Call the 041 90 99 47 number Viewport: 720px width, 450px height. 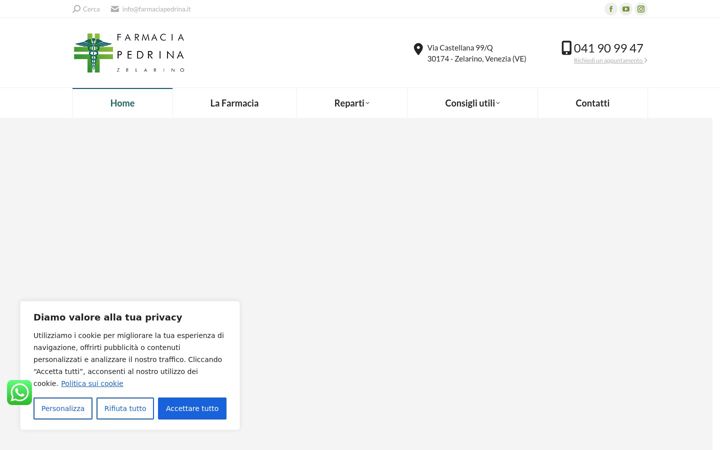pos(608,48)
